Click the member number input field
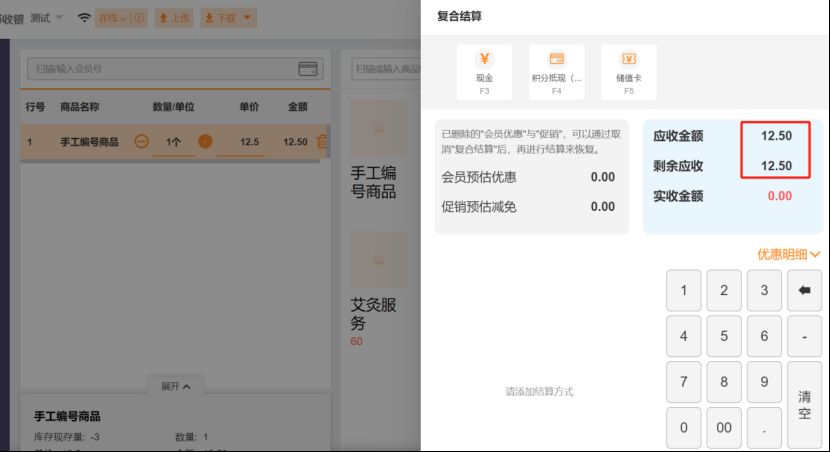The width and height of the screenshot is (830, 452). pos(160,69)
